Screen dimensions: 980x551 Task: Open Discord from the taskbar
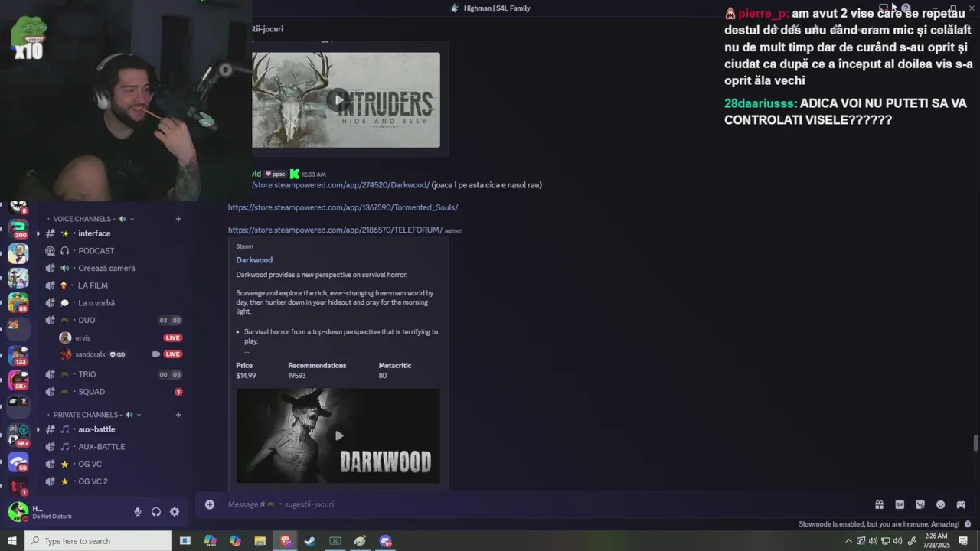[x=385, y=541]
